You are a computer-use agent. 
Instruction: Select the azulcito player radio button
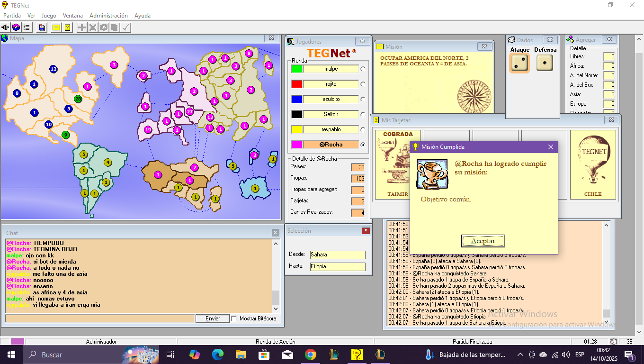(363, 99)
